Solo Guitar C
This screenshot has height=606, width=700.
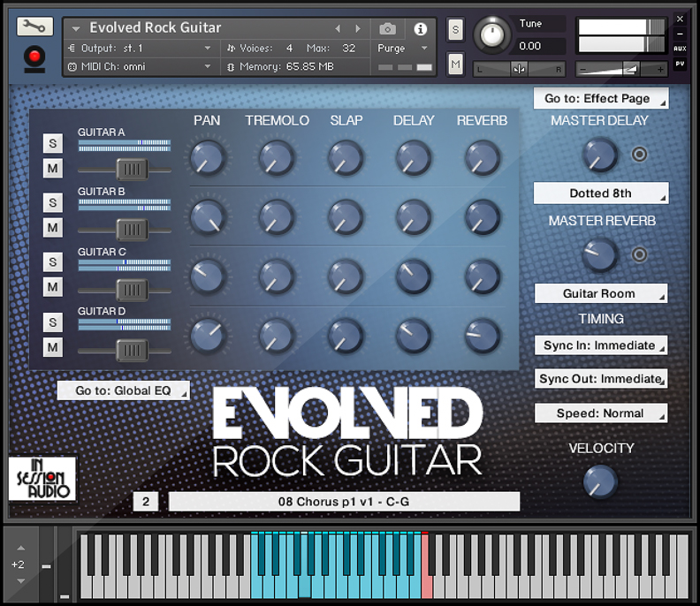click(x=53, y=262)
